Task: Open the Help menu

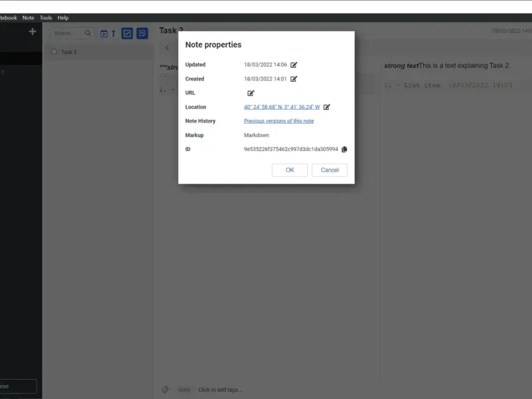Action: click(63, 18)
